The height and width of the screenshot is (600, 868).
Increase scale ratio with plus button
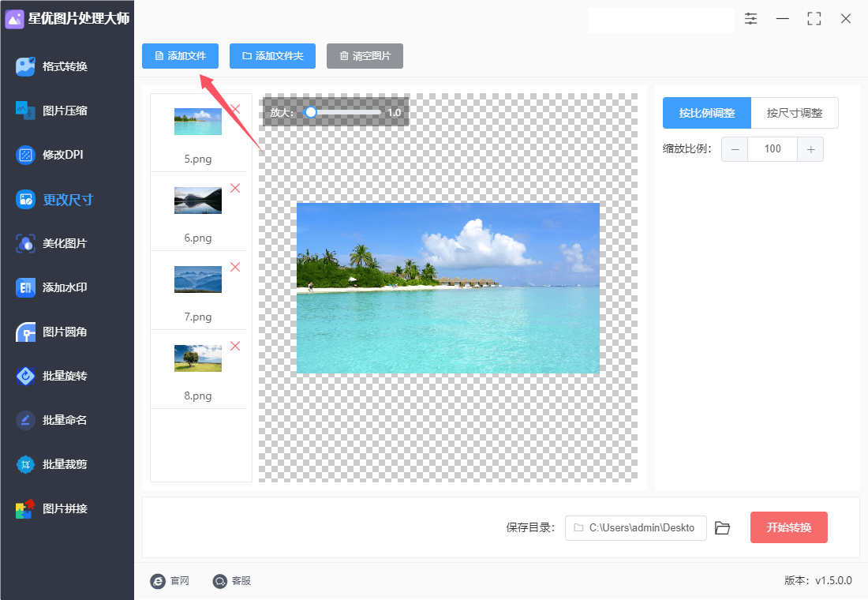(x=810, y=149)
